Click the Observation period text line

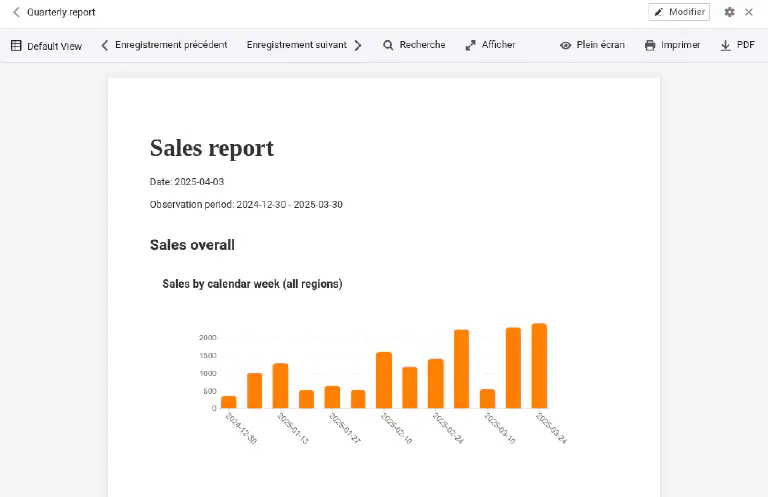coord(246,205)
